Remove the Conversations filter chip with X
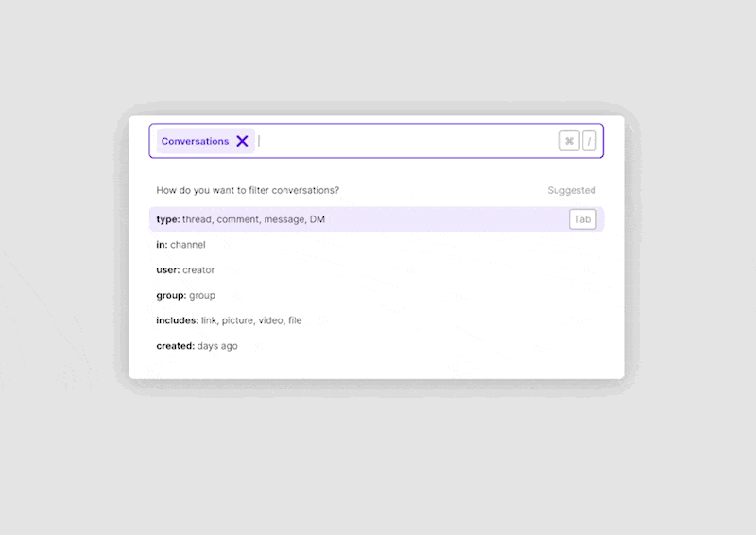 point(243,141)
